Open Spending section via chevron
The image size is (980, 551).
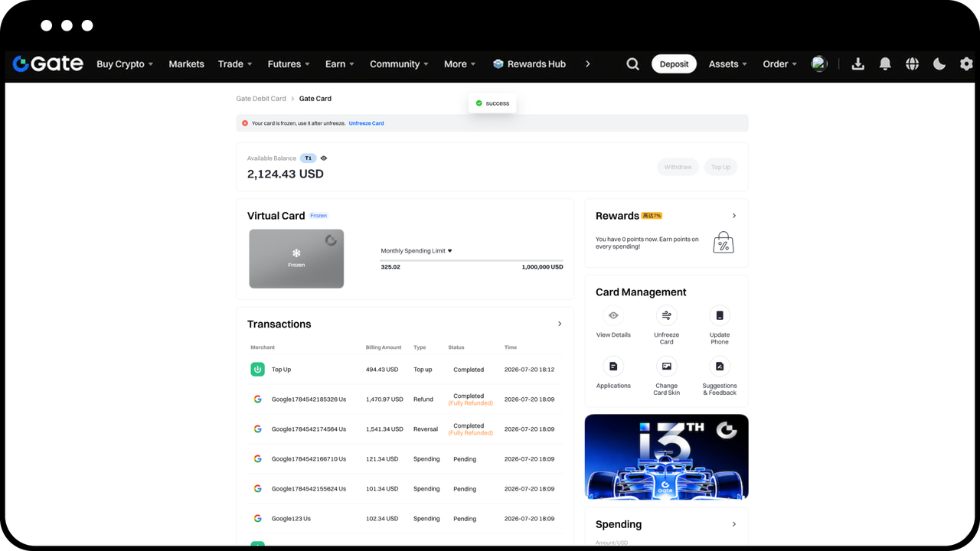(x=734, y=524)
